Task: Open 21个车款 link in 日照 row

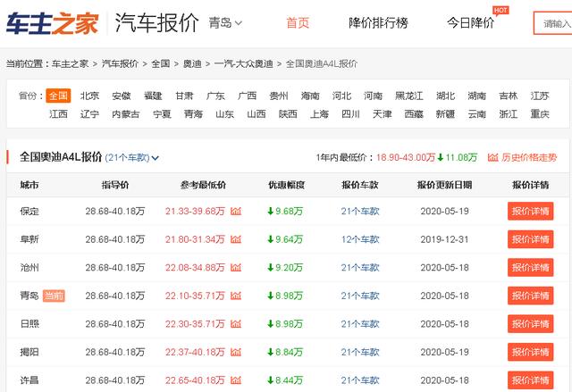Action: (360, 324)
